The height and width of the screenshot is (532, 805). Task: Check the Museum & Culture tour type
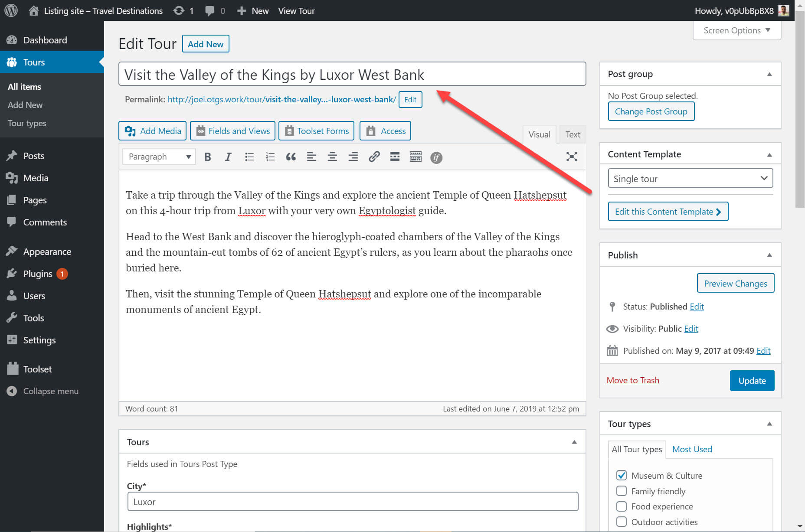tap(621, 475)
